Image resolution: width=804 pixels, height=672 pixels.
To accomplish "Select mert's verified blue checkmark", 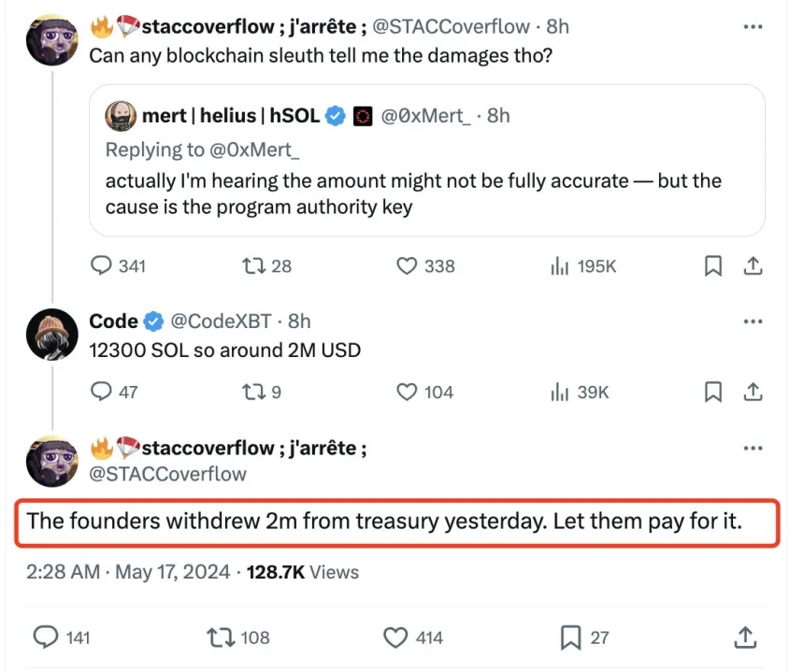I will [336, 116].
